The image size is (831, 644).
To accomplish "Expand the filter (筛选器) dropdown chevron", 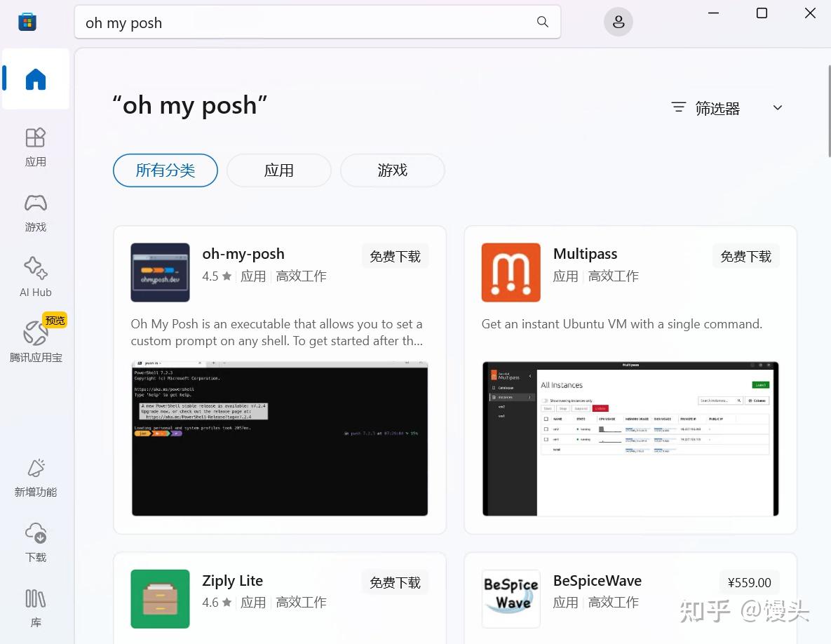I will (777, 107).
